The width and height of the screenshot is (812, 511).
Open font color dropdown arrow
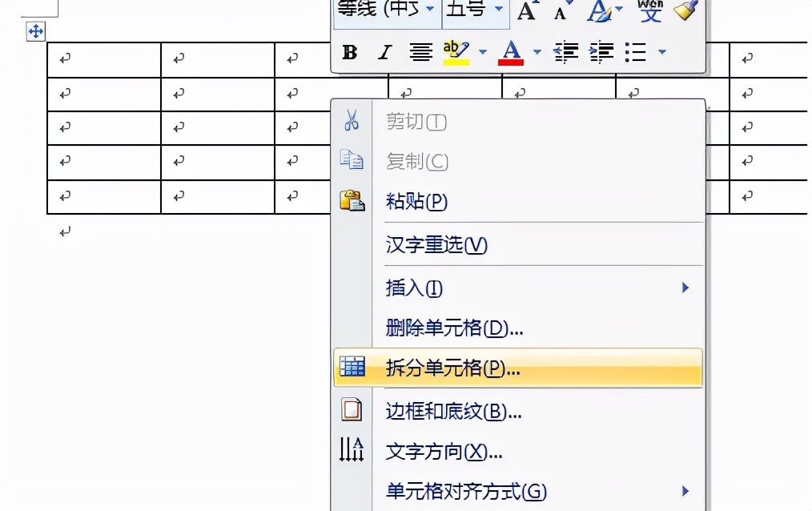(x=537, y=52)
